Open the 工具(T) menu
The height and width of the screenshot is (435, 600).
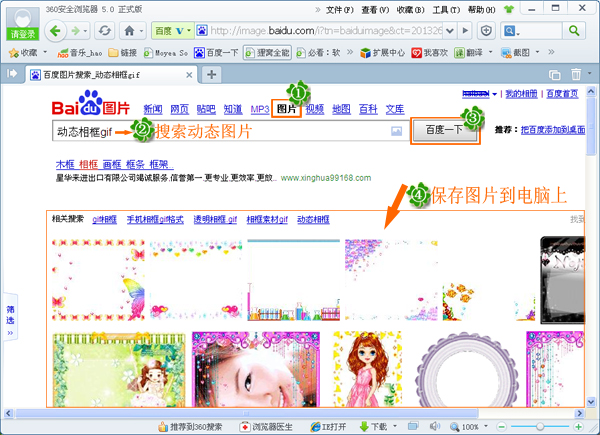[446, 10]
